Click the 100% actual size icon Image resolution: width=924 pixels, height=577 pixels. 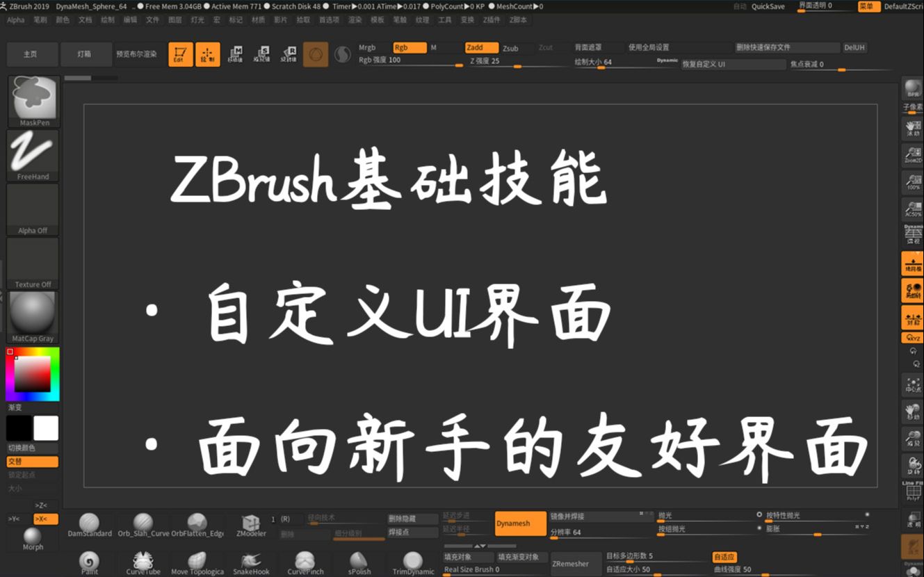[912, 182]
